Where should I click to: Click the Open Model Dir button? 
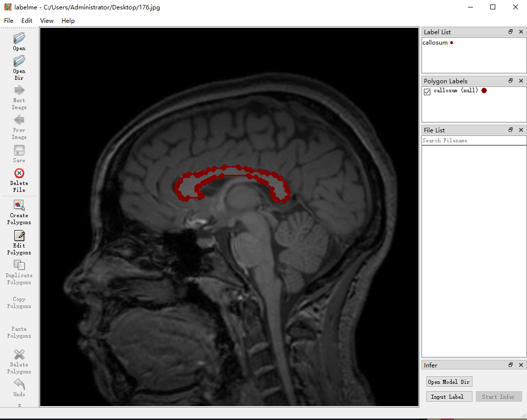(x=449, y=382)
